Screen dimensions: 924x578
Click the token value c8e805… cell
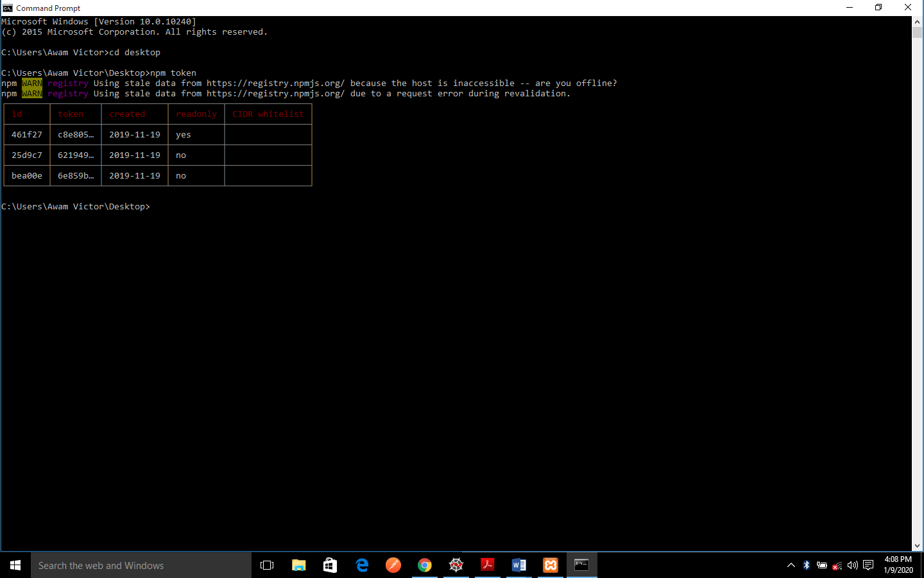point(76,135)
